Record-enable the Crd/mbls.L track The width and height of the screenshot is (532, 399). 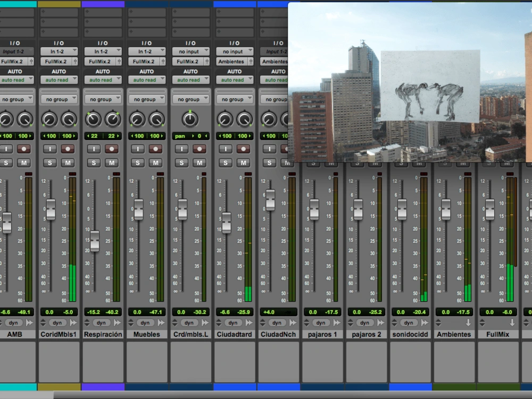[199, 149]
